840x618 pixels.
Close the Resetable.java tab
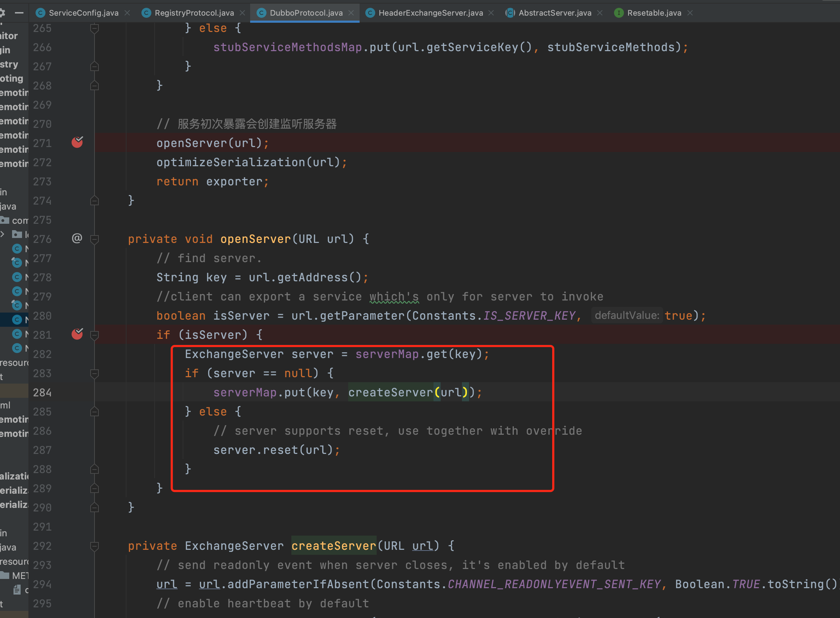point(690,13)
